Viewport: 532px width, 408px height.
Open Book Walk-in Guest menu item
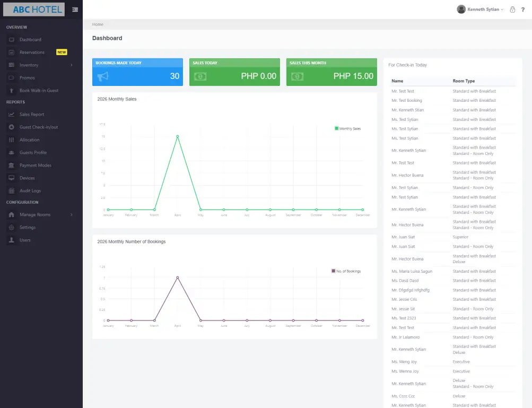(x=39, y=91)
